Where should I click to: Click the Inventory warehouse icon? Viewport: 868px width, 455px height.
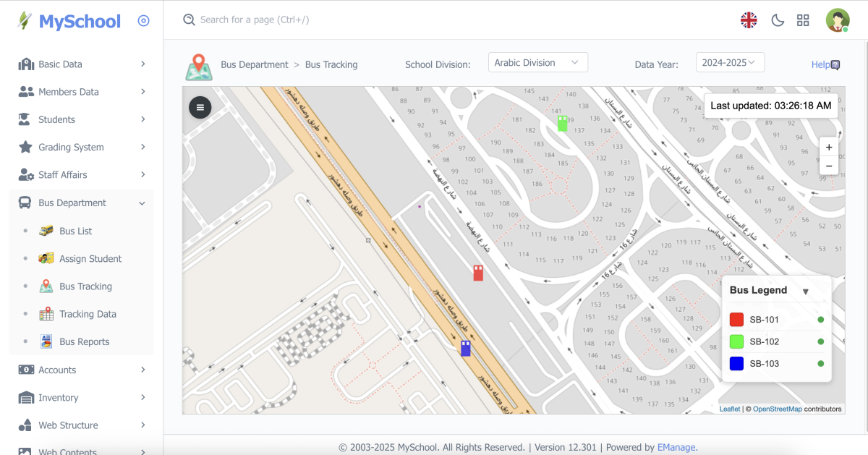pos(26,398)
